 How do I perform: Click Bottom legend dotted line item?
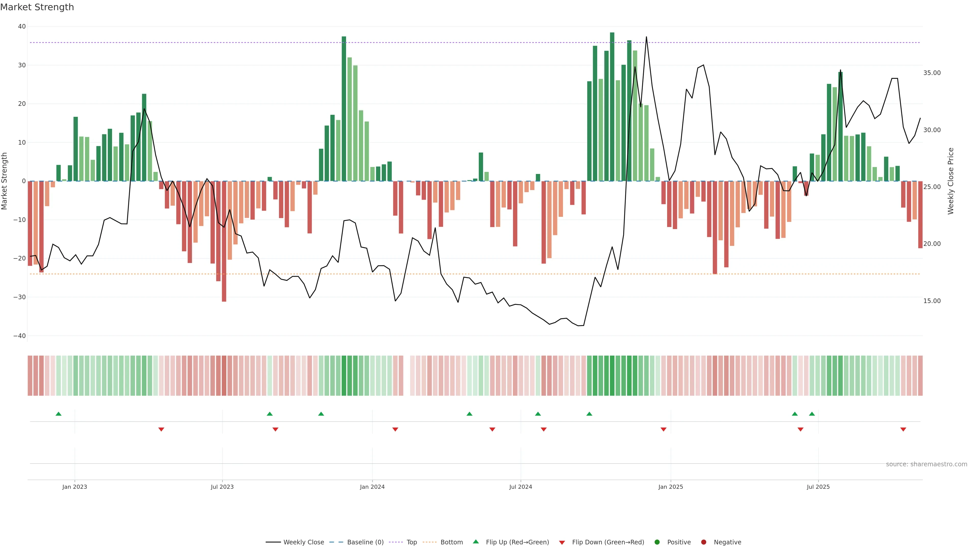click(x=430, y=542)
